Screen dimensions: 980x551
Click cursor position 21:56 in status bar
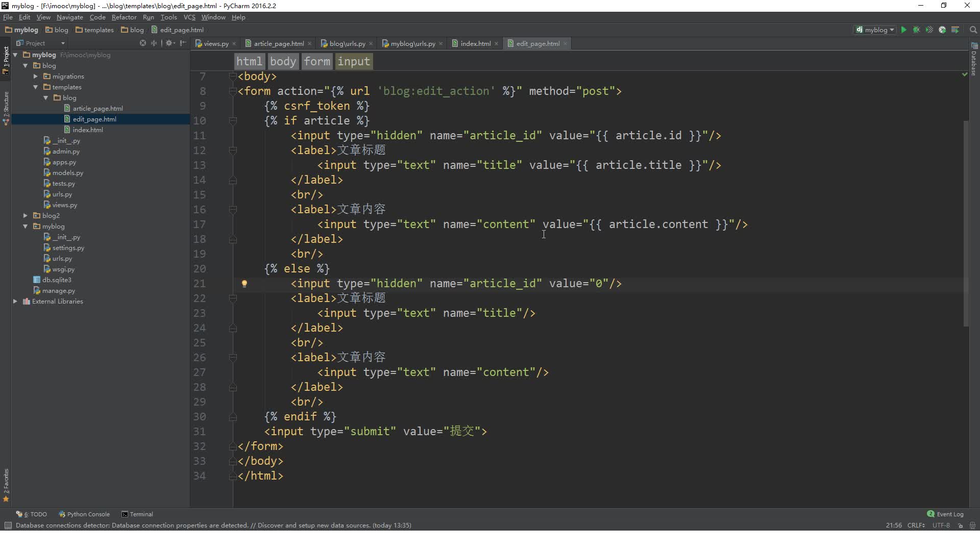[x=893, y=525]
